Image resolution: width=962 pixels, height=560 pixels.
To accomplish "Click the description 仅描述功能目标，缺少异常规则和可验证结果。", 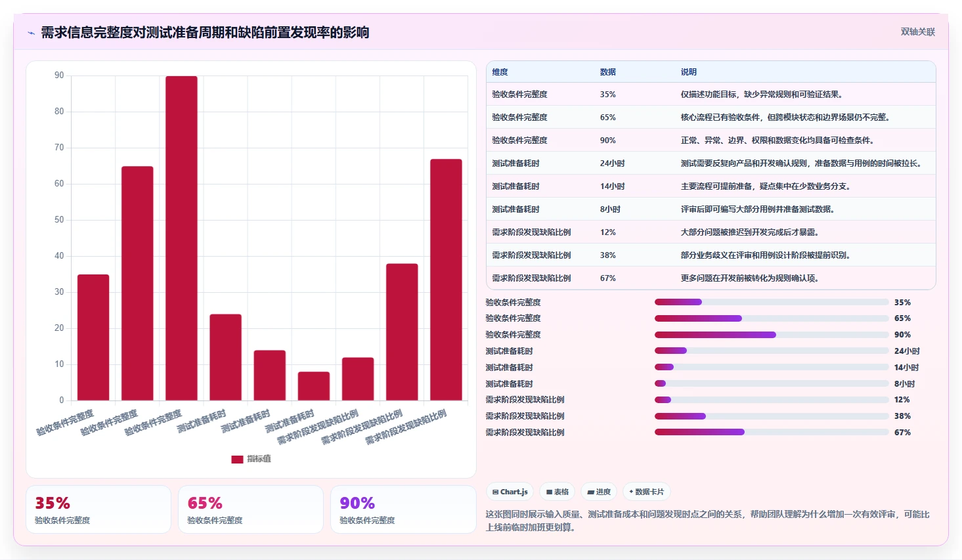I will coord(762,95).
